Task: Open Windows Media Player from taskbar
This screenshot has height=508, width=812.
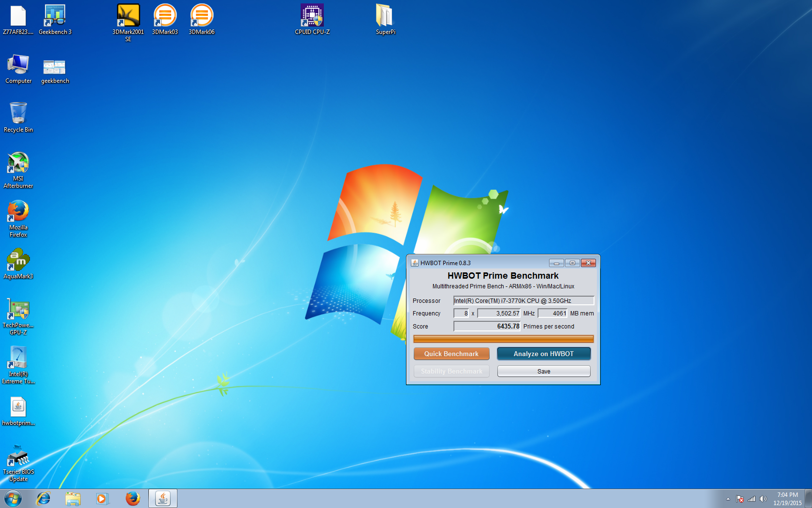Action: 102,498
